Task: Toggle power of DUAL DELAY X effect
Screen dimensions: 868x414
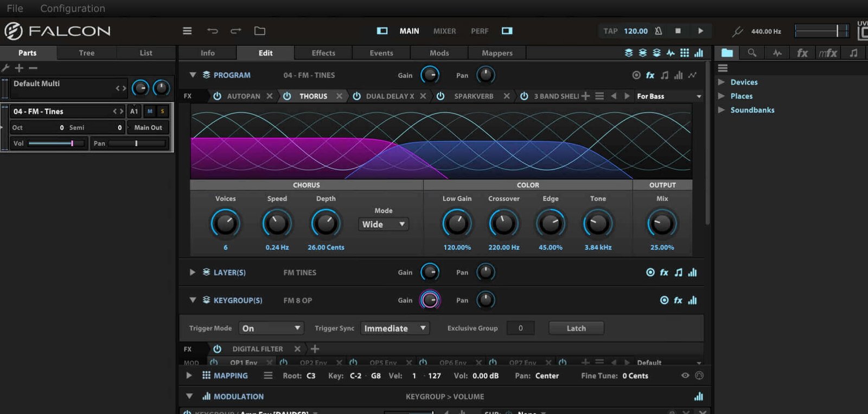Action: tap(356, 96)
